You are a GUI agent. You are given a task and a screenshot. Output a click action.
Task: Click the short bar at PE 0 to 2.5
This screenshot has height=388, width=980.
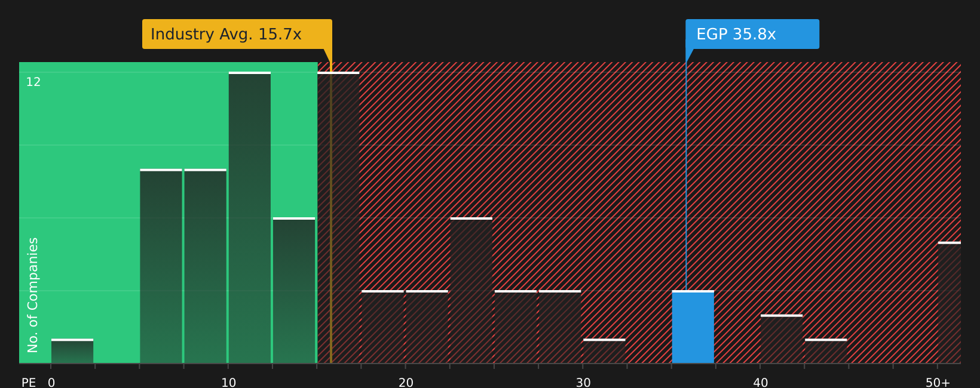[72, 351]
